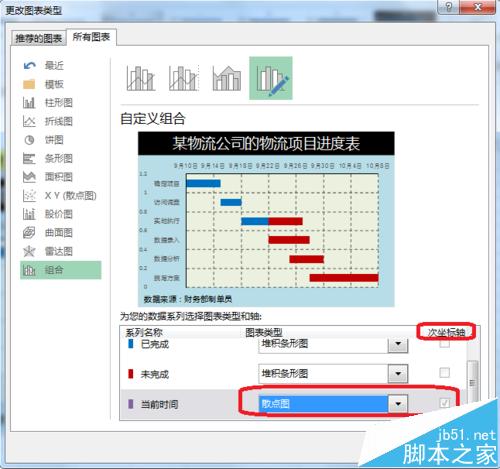The width and height of the screenshot is (500, 469).
Task: Click the purple swatch of 当前时间 series
Action: (x=131, y=404)
